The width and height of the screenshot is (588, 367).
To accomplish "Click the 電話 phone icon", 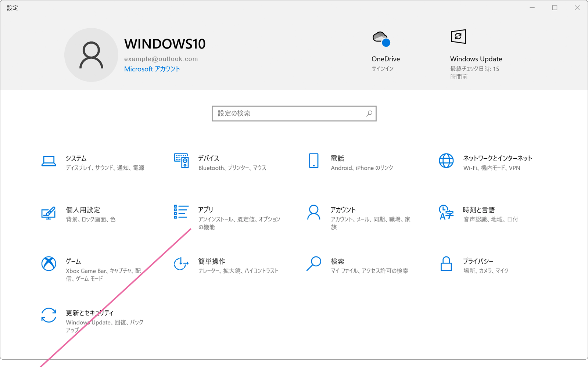I will pyautogui.click(x=313, y=161).
